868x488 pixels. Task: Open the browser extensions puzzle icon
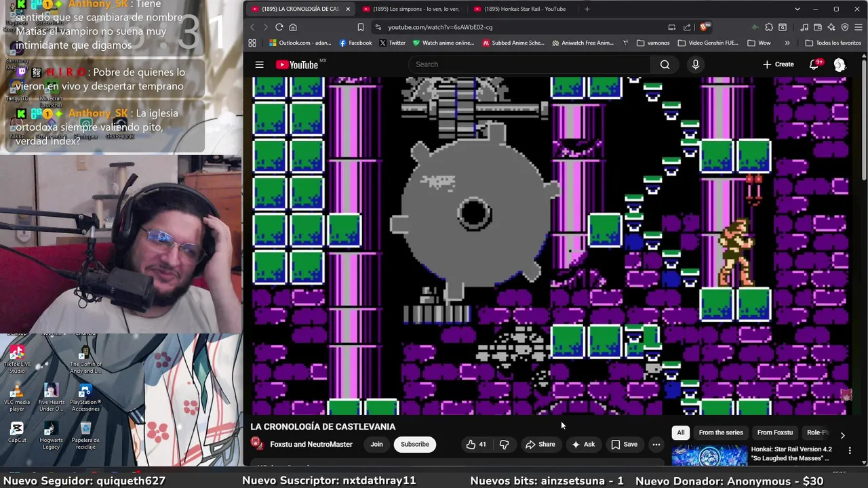coord(769,27)
